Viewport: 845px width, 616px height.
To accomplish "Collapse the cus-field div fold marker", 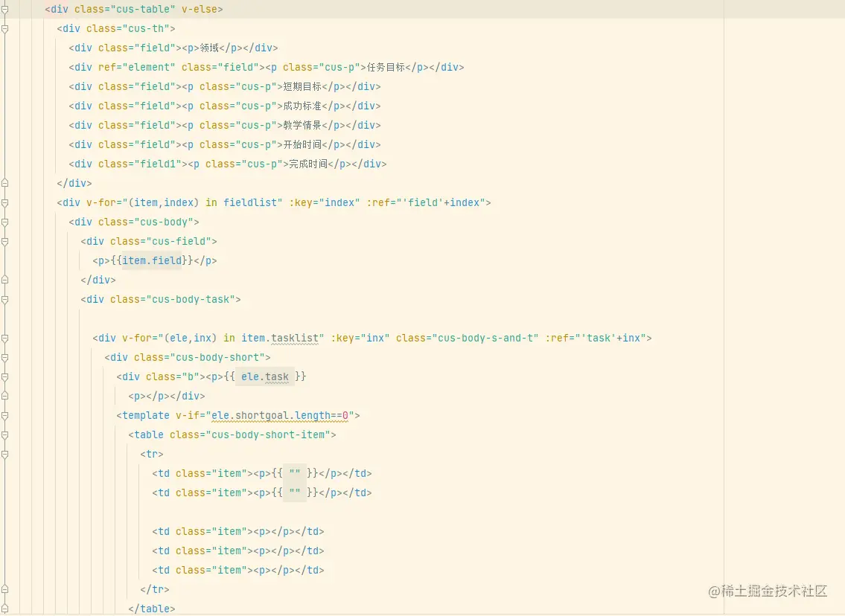I will point(5,242).
